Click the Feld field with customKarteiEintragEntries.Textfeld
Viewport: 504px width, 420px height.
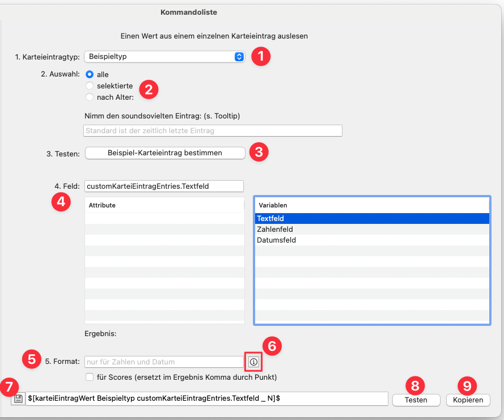164,186
